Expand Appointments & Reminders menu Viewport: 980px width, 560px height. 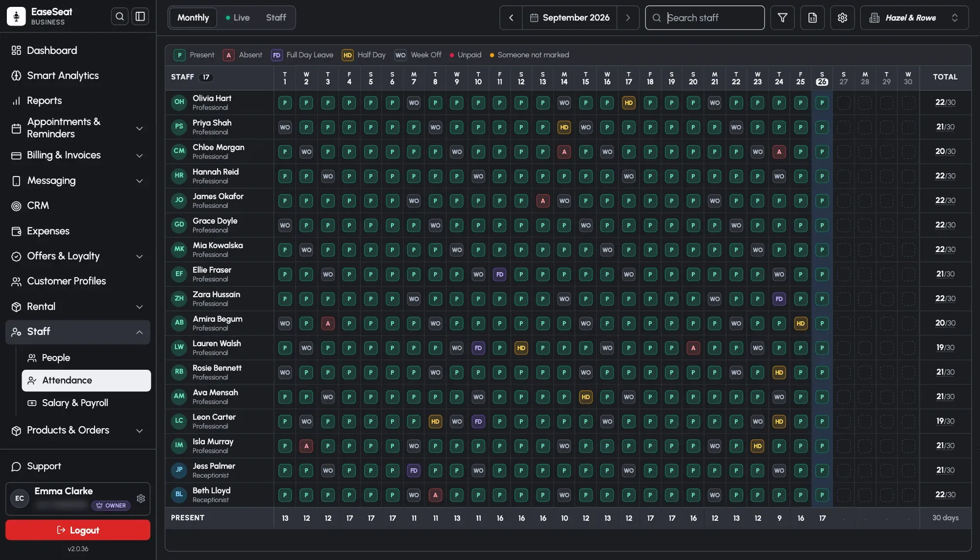78,128
